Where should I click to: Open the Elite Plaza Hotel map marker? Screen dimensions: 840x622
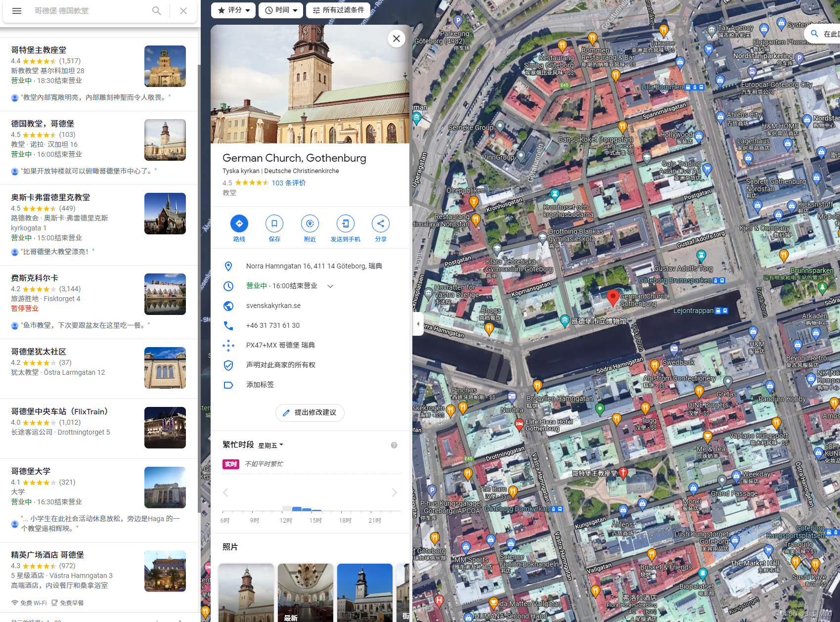click(519, 424)
